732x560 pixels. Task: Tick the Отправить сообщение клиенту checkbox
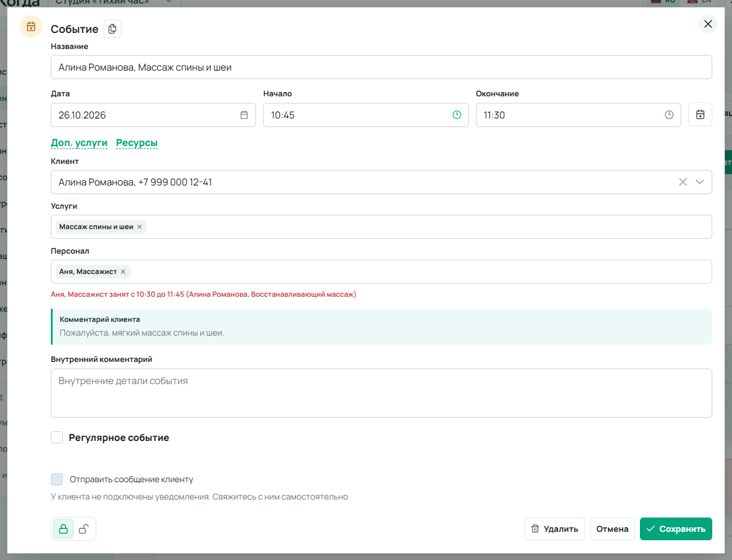pyautogui.click(x=57, y=479)
